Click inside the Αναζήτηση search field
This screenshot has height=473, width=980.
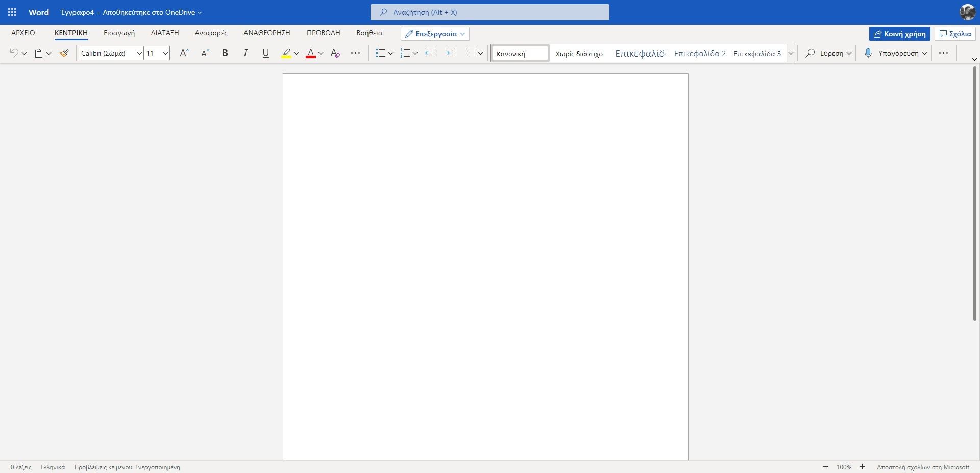pos(489,12)
